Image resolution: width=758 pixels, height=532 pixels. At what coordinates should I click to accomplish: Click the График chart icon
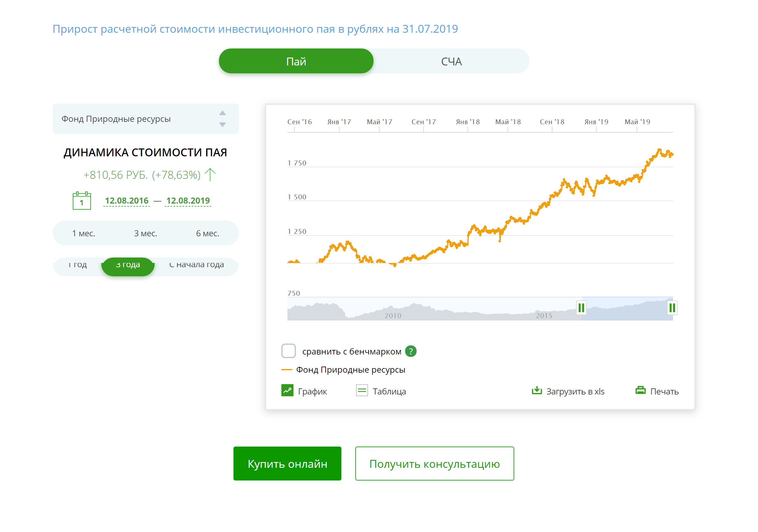pyautogui.click(x=287, y=391)
